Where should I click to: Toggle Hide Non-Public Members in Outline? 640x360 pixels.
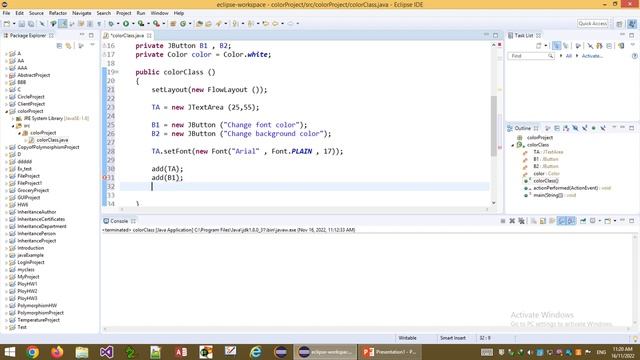[x=593, y=128]
